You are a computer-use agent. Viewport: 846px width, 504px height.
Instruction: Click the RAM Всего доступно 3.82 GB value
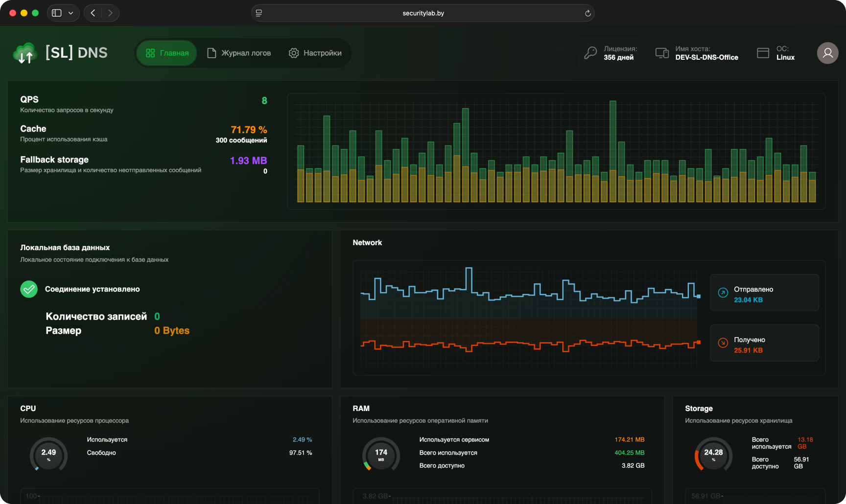click(x=633, y=466)
